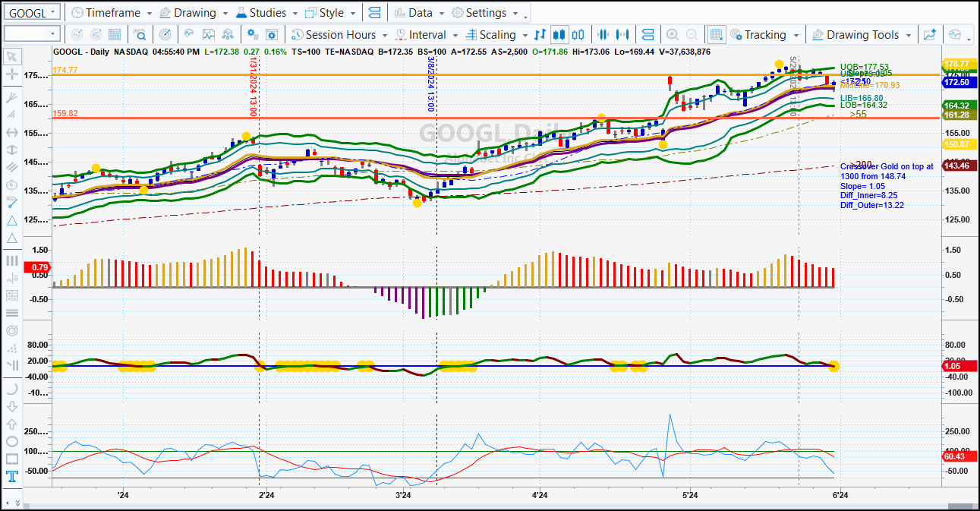
Task: Zoom in with the plus magnifier
Action: [672, 35]
